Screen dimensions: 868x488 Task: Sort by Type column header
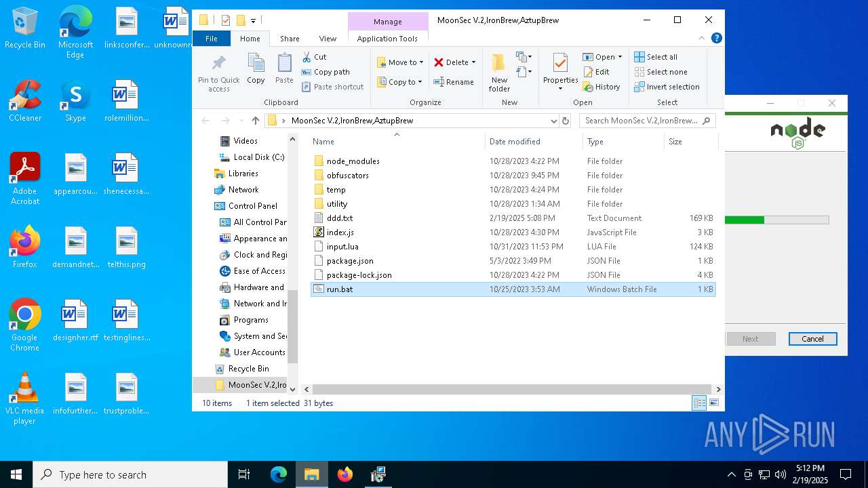623,142
